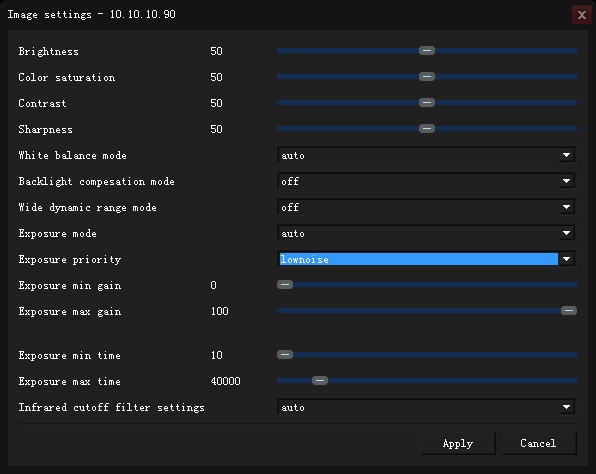Screen dimensions: 596x474
Task: Click the Contrast label
Action: 42,103
